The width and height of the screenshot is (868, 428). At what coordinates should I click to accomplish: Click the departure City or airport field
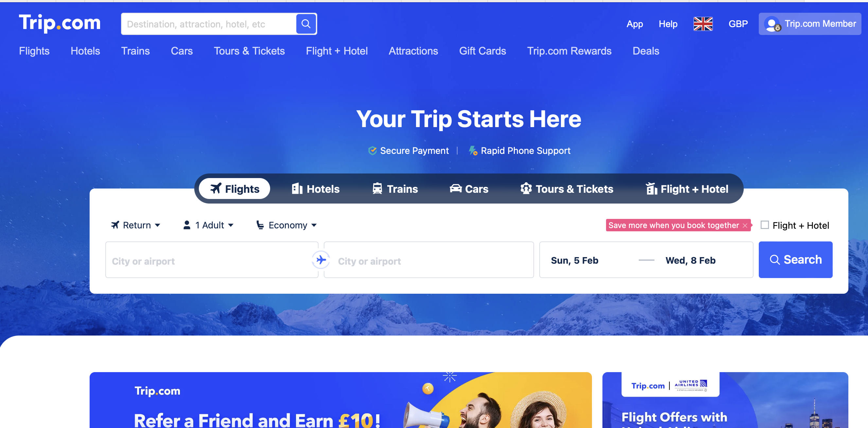[x=212, y=260]
